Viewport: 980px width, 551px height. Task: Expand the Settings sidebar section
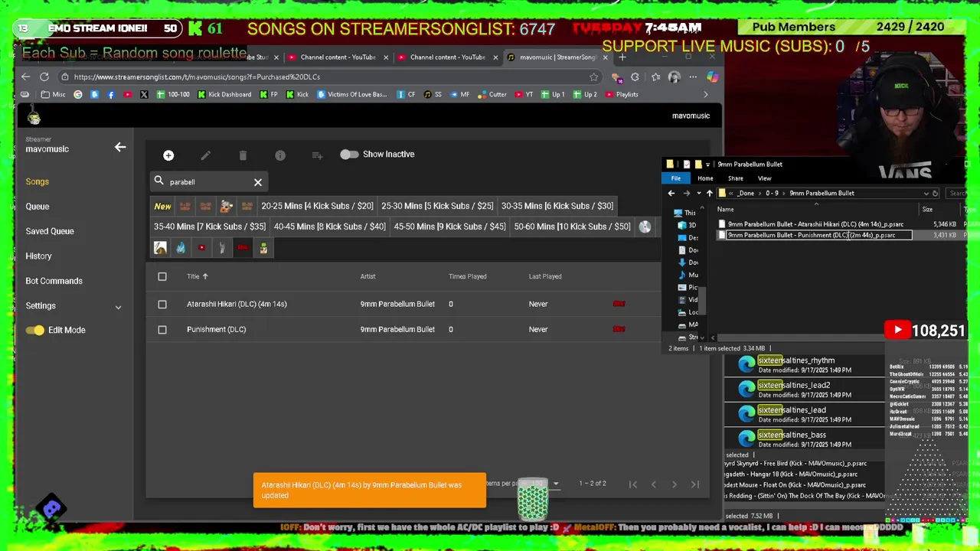(73, 306)
